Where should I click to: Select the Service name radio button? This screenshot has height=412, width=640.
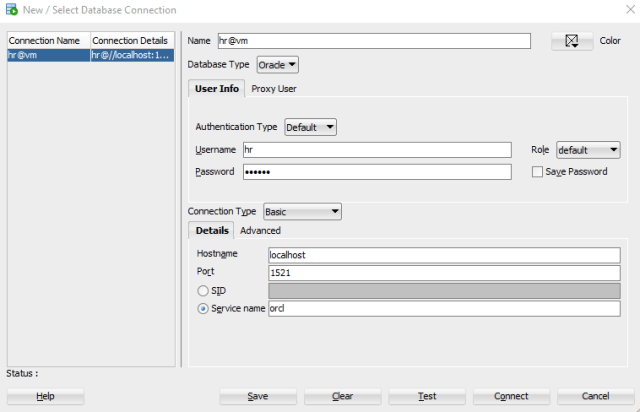pyautogui.click(x=203, y=309)
